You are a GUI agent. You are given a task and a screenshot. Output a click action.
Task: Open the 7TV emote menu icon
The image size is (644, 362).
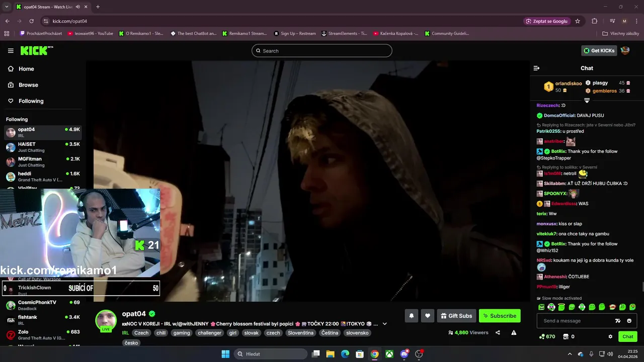[x=618, y=321]
